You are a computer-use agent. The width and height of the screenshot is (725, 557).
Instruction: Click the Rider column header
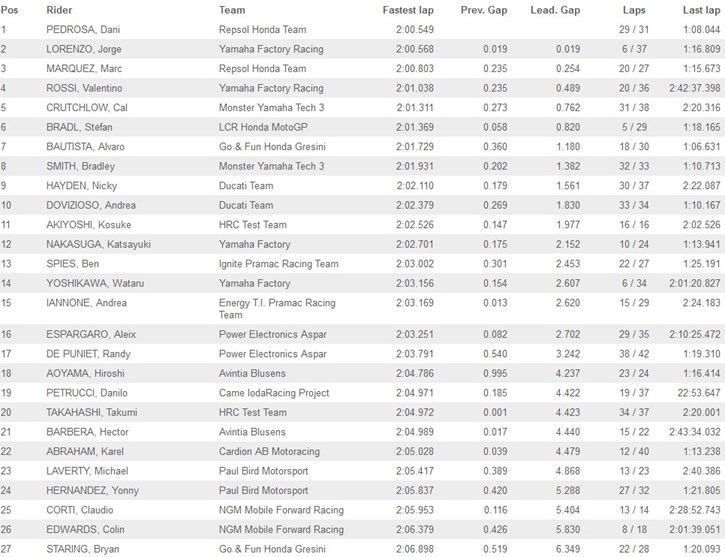click(x=59, y=10)
